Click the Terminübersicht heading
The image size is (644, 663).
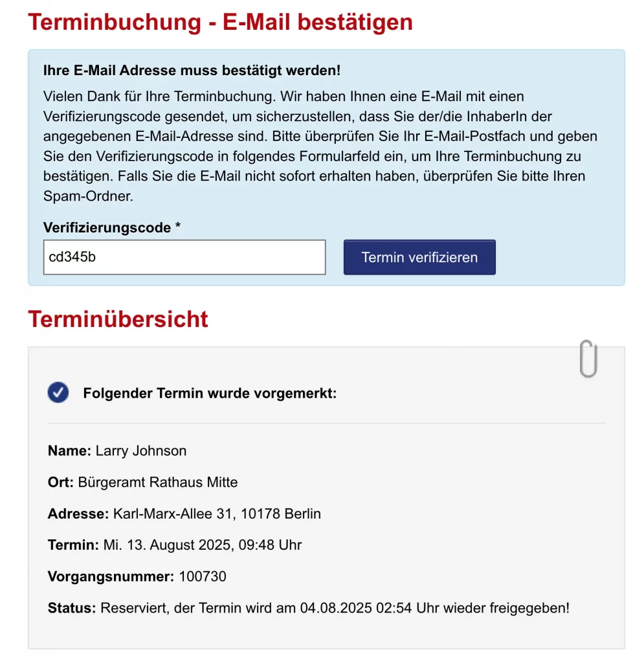click(118, 319)
